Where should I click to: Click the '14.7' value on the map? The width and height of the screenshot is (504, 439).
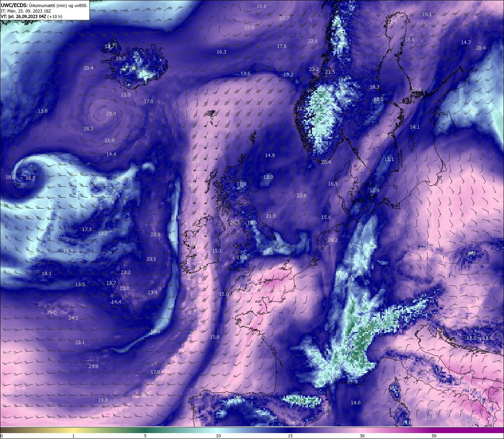point(466,43)
